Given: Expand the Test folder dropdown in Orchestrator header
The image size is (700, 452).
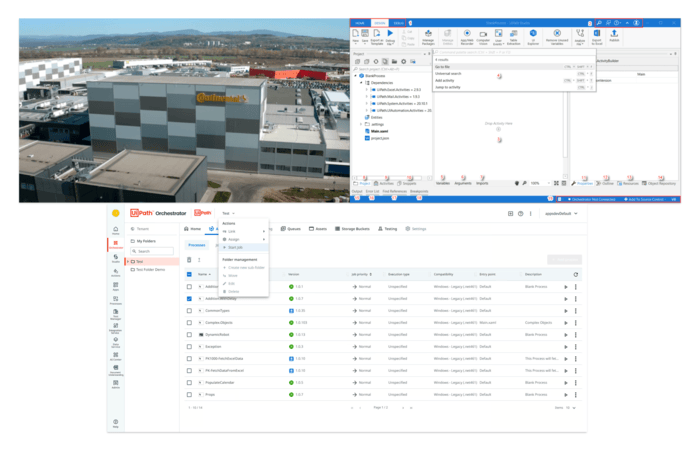Looking at the screenshot, I should 229,213.
